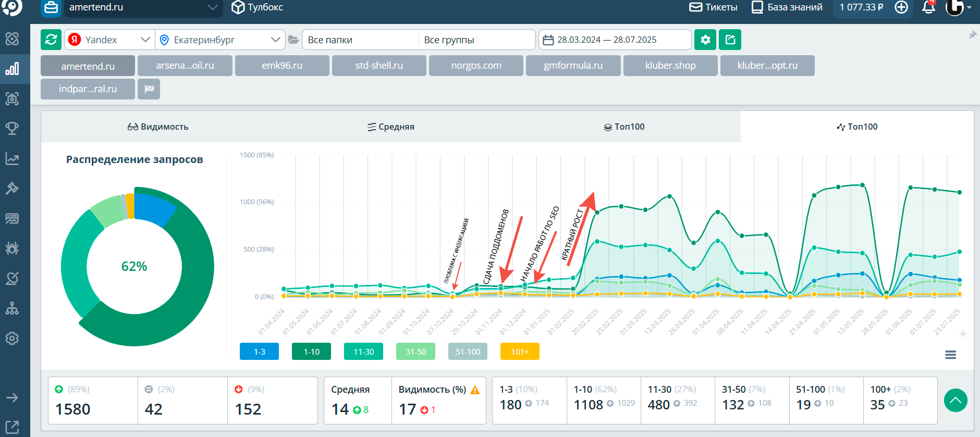Open the chart hamburger menu
980x437 pixels.
(950, 355)
